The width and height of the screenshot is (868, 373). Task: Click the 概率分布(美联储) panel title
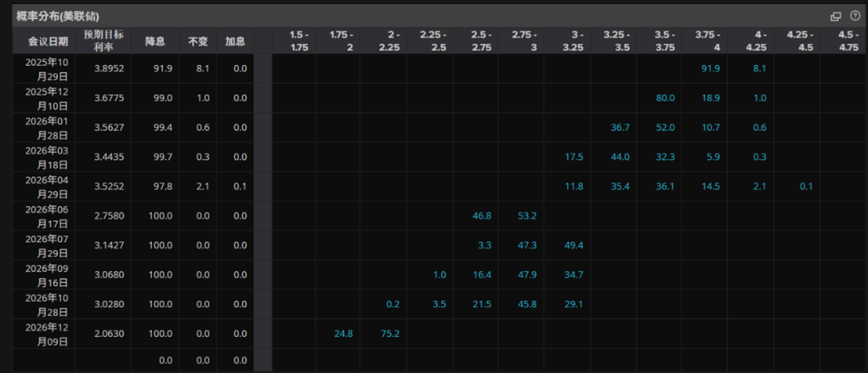click(x=58, y=16)
